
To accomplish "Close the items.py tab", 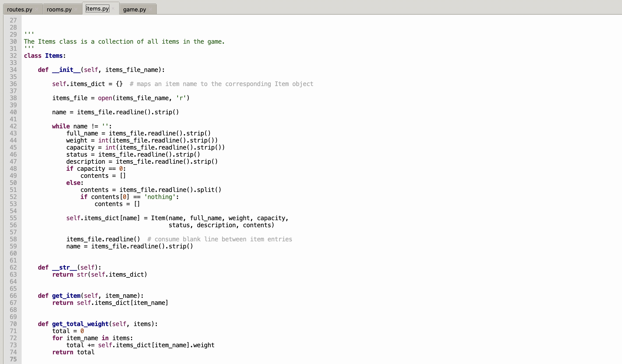I will 113,8.
